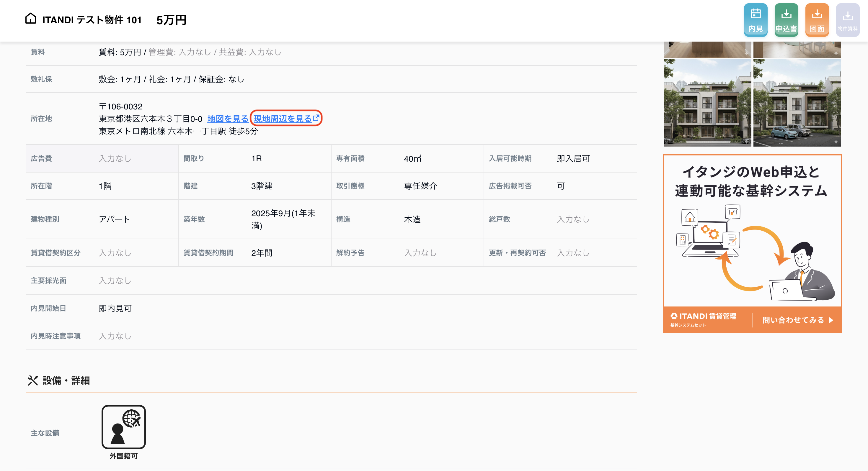Image resolution: width=868 pixels, height=471 pixels.
Task: Open the top-right interior photo thumbnail
Action: point(797,50)
